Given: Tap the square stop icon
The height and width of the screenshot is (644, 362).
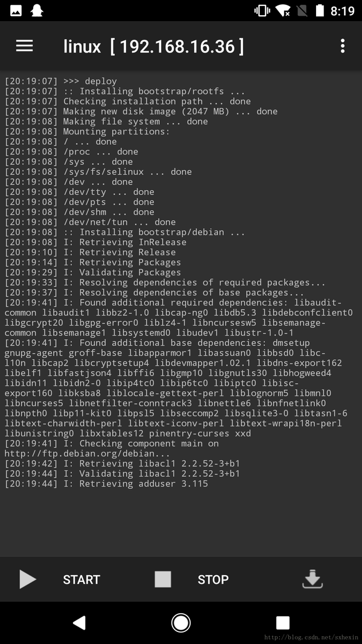Looking at the screenshot, I should point(163,579).
